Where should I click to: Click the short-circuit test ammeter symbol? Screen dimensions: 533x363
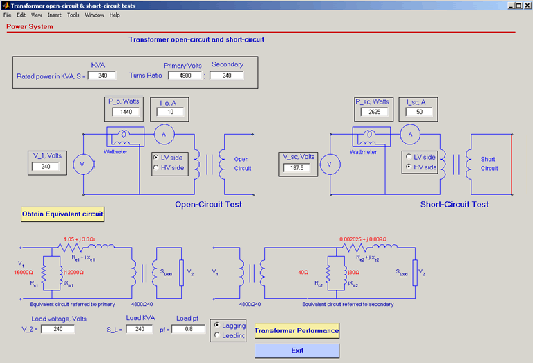pos(410,135)
